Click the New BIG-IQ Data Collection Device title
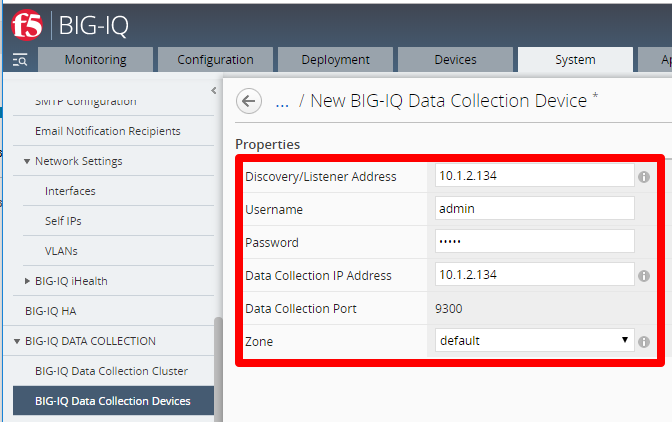 point(448,101)
